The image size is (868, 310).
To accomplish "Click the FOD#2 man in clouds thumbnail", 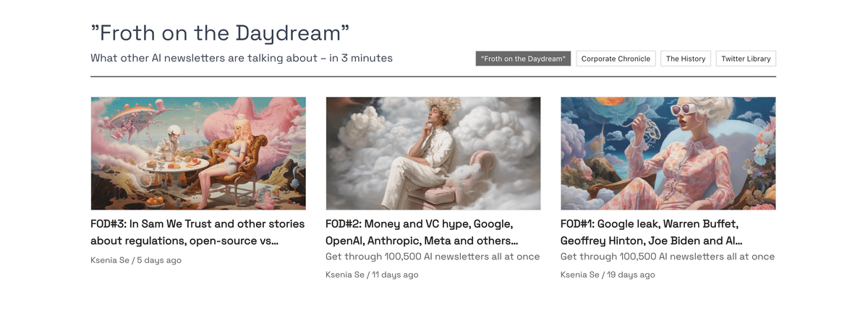I will coord(433,153).
